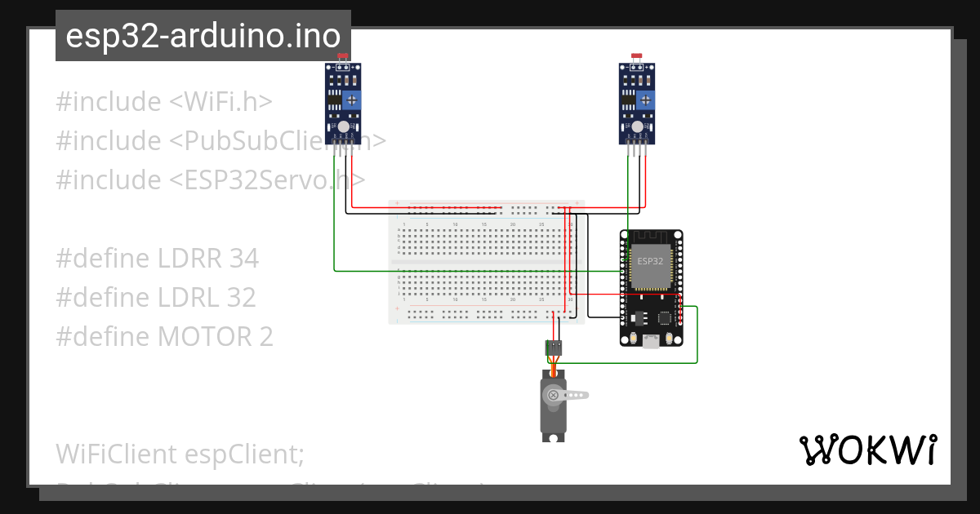Viewport: 980px width, 514px height.
Task: Click the servo's orange connector block
Action: (555, 347)
